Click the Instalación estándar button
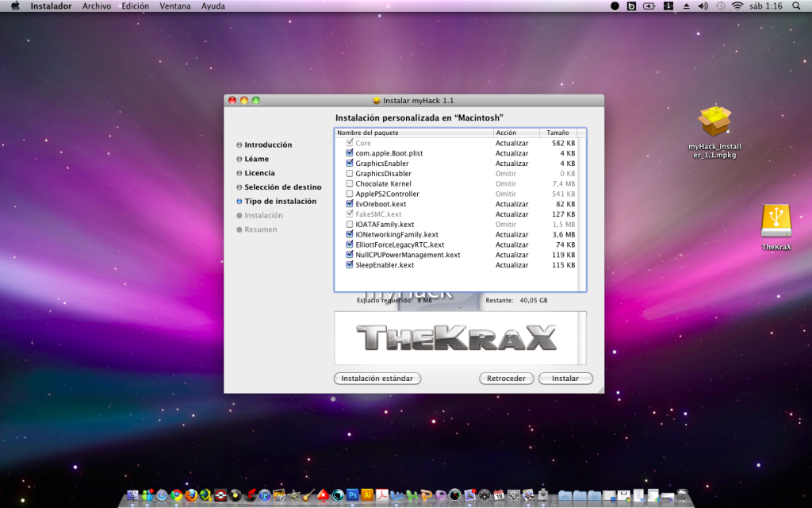The width and height of the screenshot is (812, 508). click(377, 379)
